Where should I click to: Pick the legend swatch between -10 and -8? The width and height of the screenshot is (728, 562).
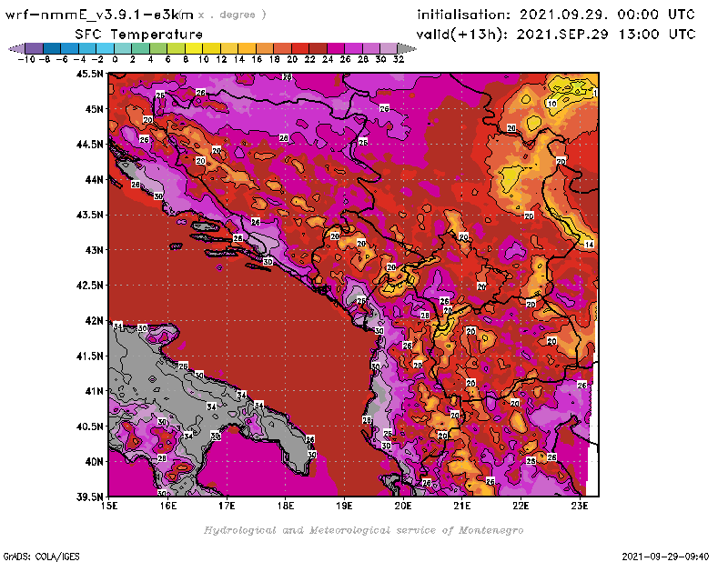[35, 48]
